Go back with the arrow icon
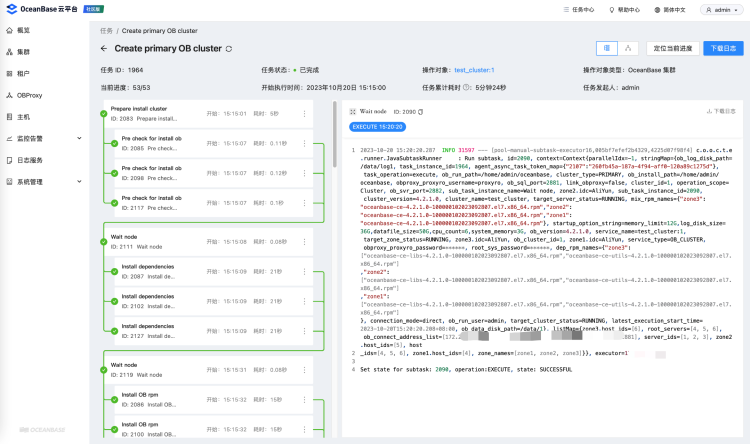The image size is (750, 444). [104, 48]
